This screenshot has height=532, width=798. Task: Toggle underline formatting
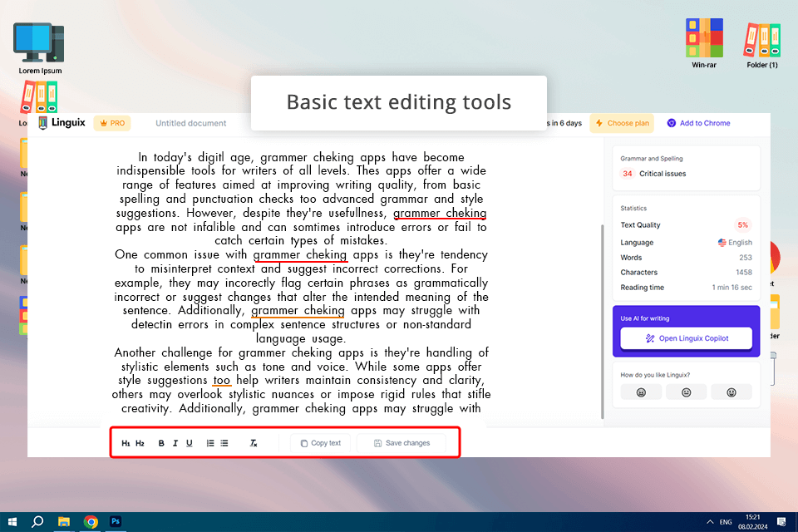coord(190,443)
